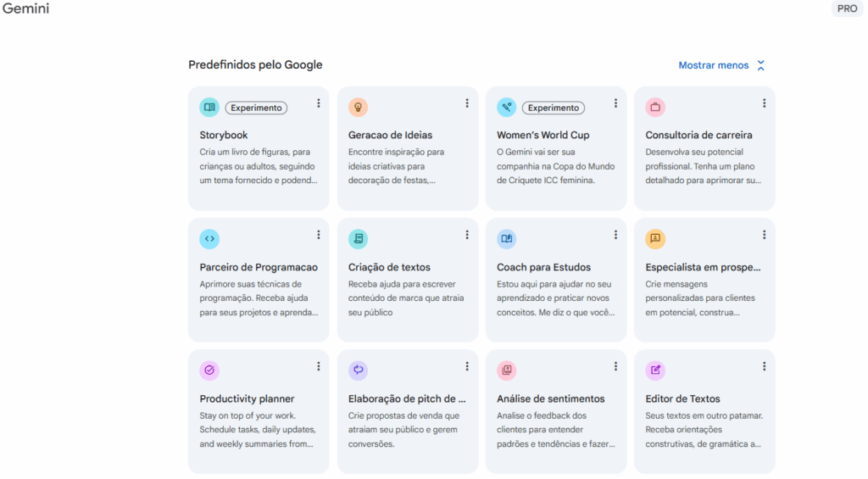Screen dimensions: 868x479
Task: Collapse the list with Mostrar menos
Action: pos(721,65)
